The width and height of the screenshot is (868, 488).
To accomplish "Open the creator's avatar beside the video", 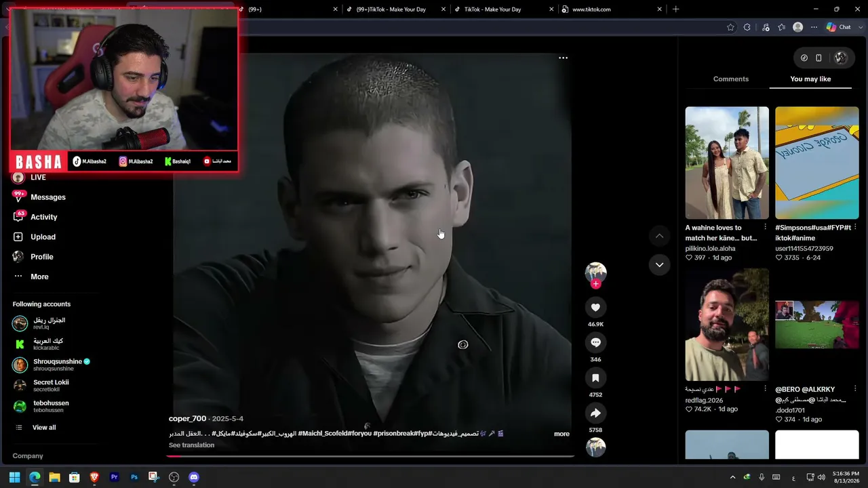I will coord(595,272).
